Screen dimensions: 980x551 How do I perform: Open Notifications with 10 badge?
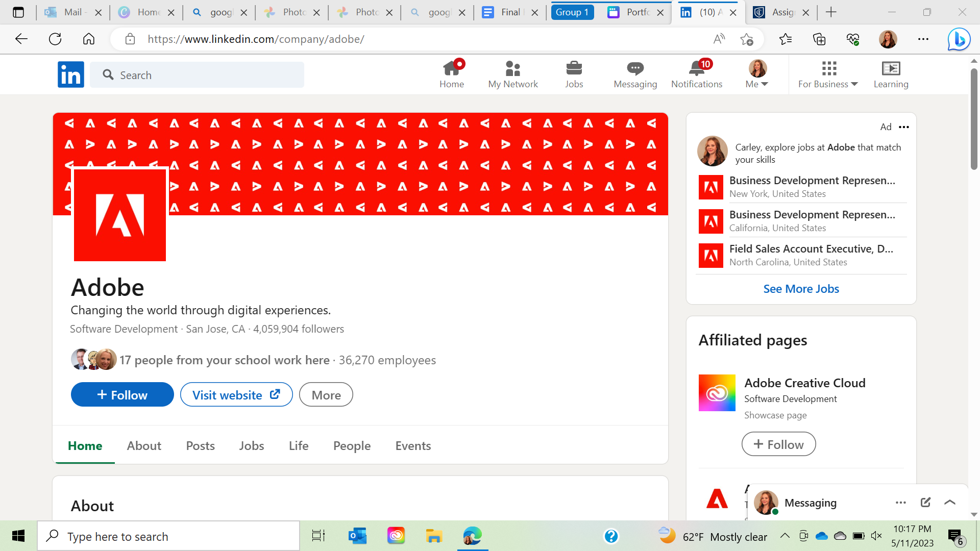696,74
